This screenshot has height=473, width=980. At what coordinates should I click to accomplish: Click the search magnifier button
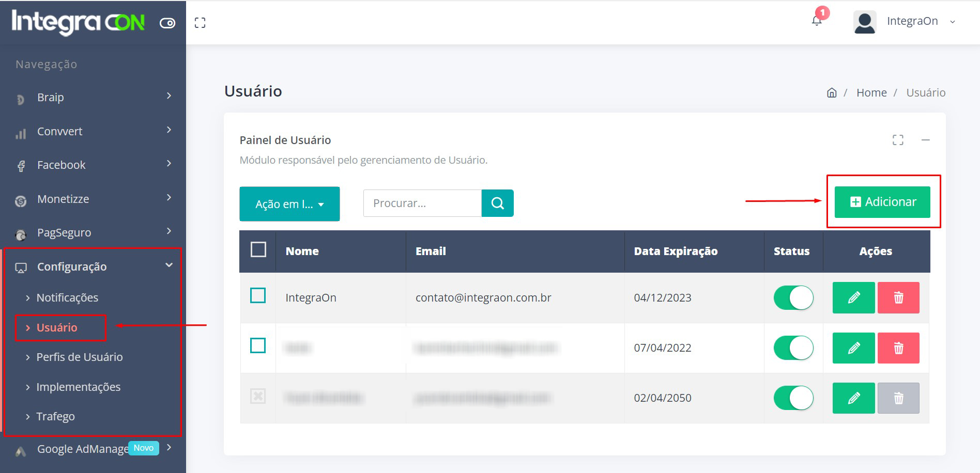[x=497, y=203]
